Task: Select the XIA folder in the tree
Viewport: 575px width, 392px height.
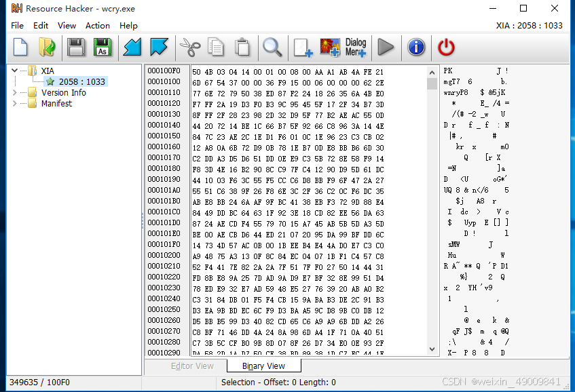Action: point(48,71)
